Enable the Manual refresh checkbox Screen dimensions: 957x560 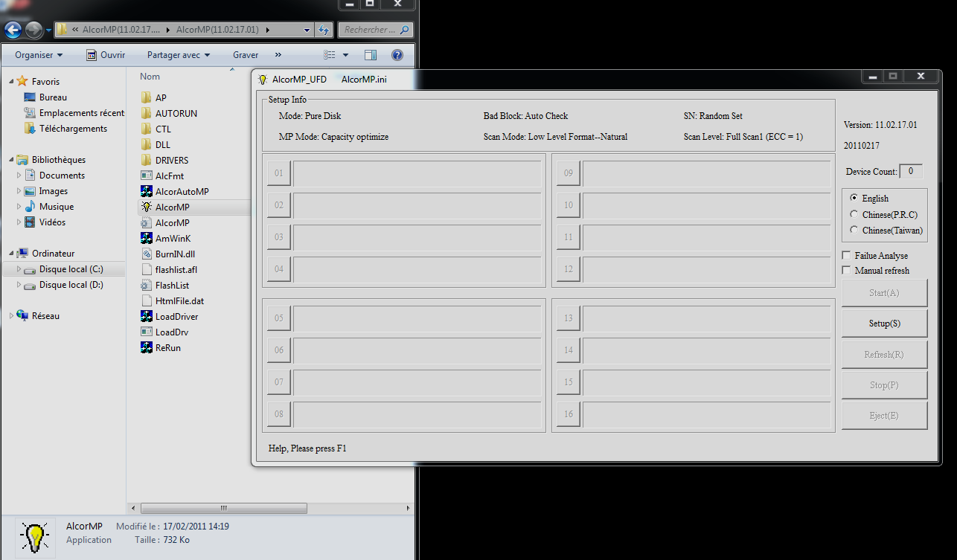coord(846,270)
